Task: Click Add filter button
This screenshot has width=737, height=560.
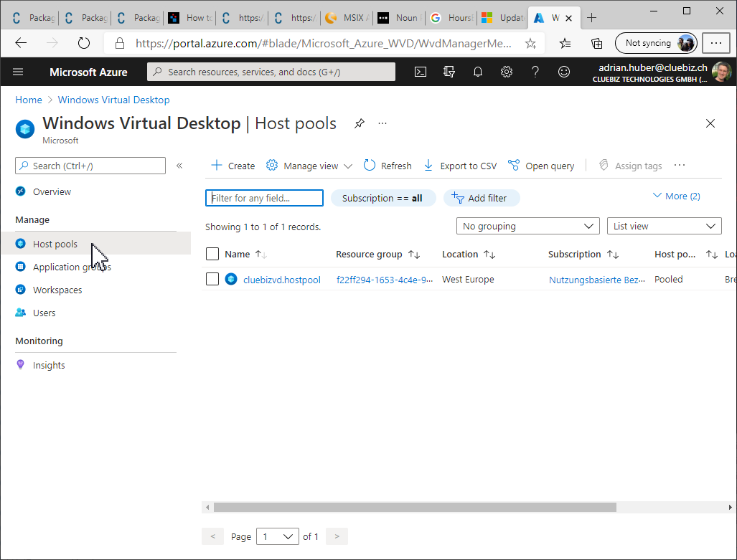Action: coord(482,198)
